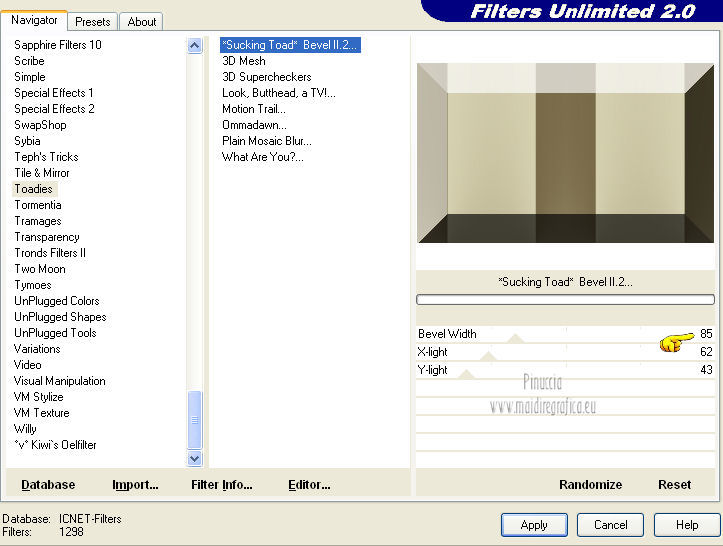Select the Scribe category
The height and width of the screenshot is (546, 723).
point(29,61)
